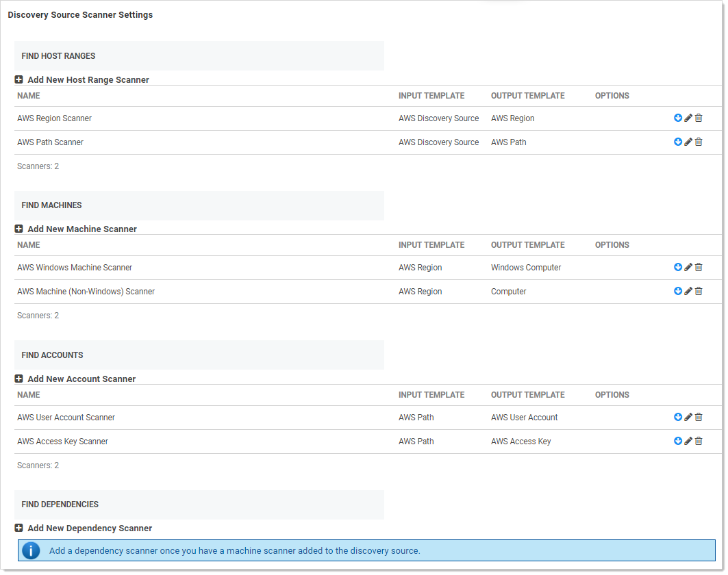Image resolution: width=728 pixels, height=575 pixels.
Task: Click AWS Discovery Source in AWS Path Scanner row
Action: [x=439, y=142]
